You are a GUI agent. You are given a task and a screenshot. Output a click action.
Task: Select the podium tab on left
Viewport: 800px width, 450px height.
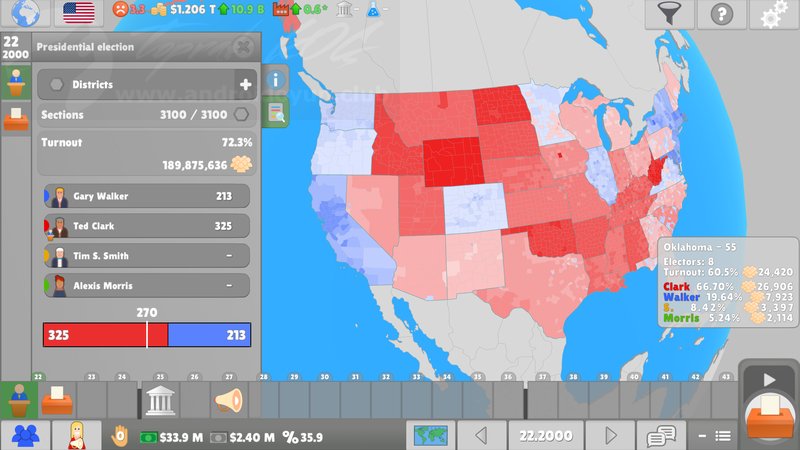15,81
